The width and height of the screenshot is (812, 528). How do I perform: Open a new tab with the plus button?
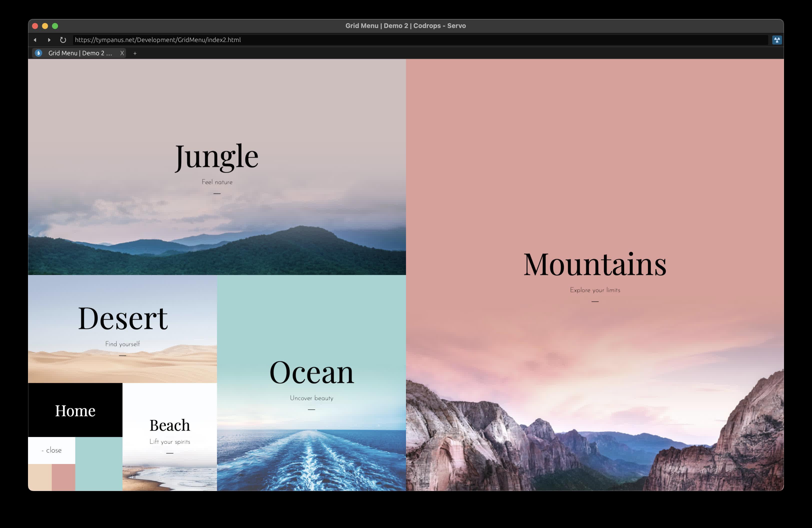coord(135,53)
